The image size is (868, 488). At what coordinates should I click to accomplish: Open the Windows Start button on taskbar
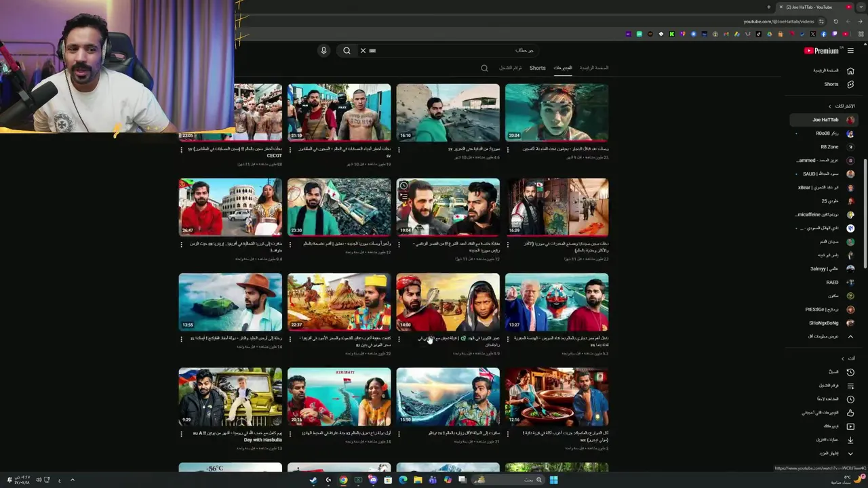point(553,480)
